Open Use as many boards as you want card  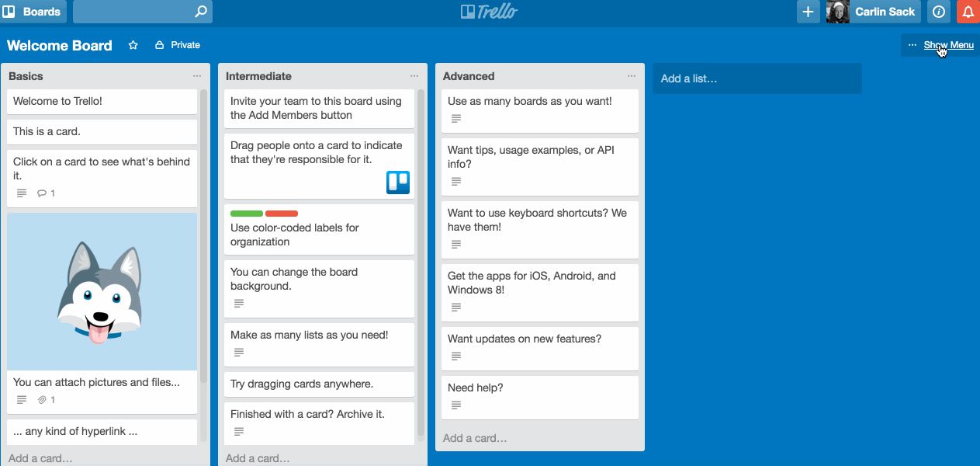pos(540,111)
